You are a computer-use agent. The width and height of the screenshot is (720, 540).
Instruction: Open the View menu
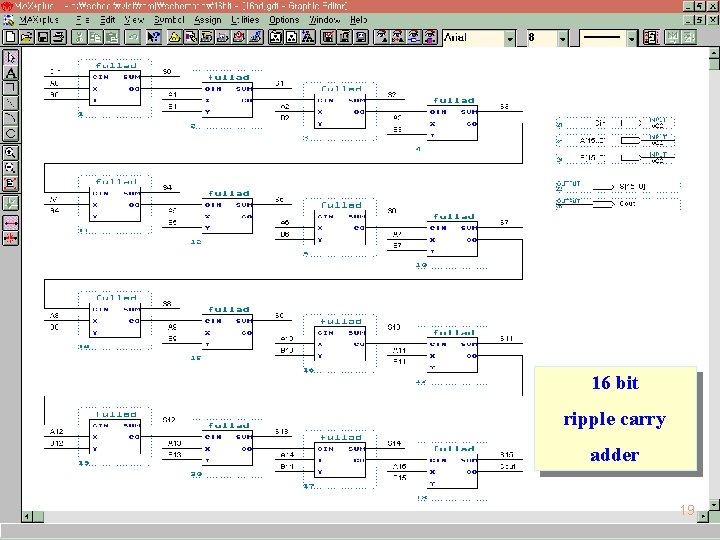tap(134, 20)
